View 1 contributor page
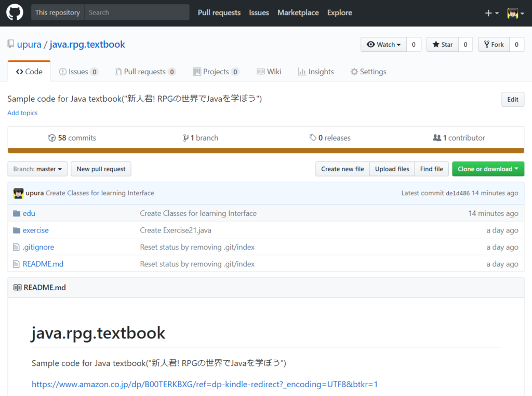 pyautogui.click(x=459, y=138)
